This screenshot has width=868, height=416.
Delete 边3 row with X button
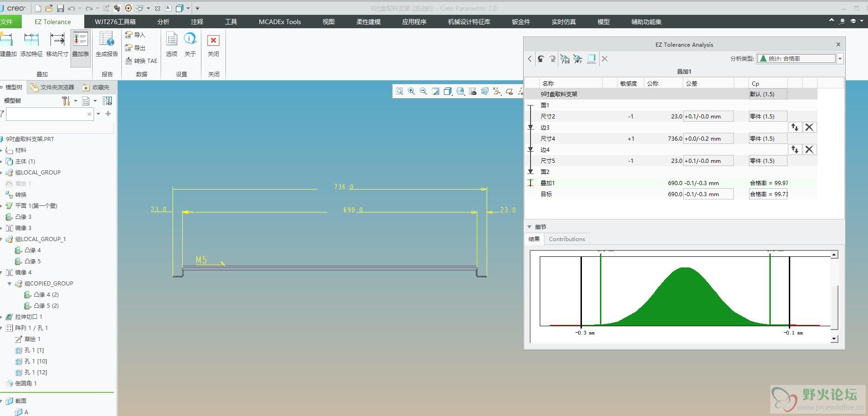pos(809,127)
